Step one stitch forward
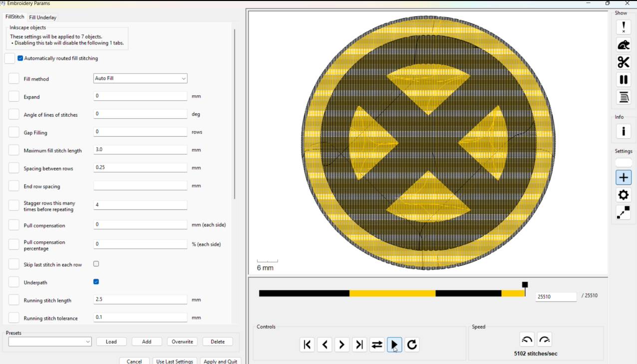 coord(342,345)
